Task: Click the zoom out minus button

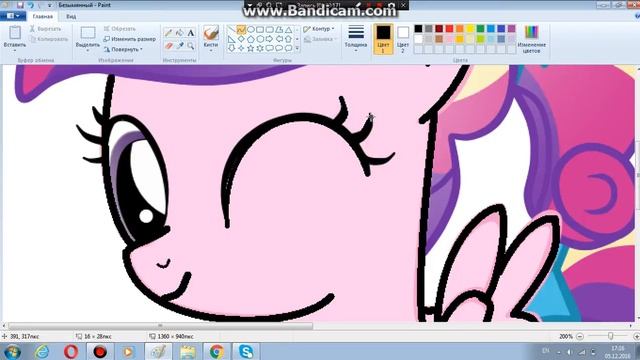Action: [580, 336]
